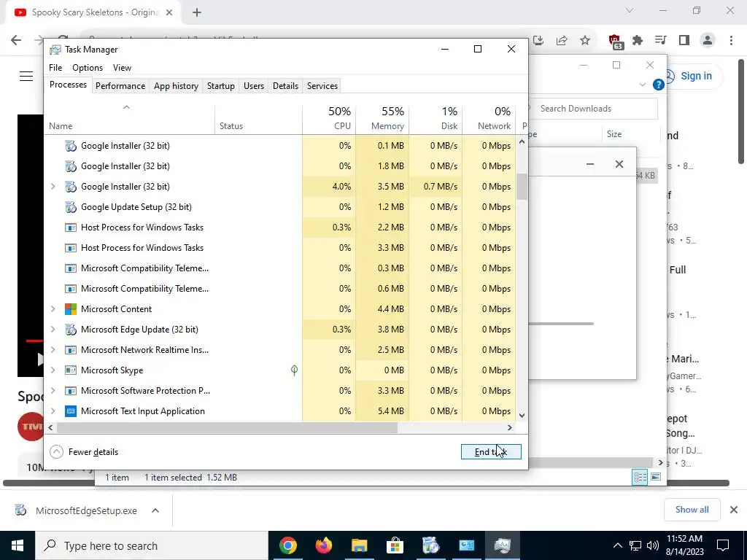747x560 pixels.
Task: Show hidden tray icons chevron
Action: [x=617, y=545]
